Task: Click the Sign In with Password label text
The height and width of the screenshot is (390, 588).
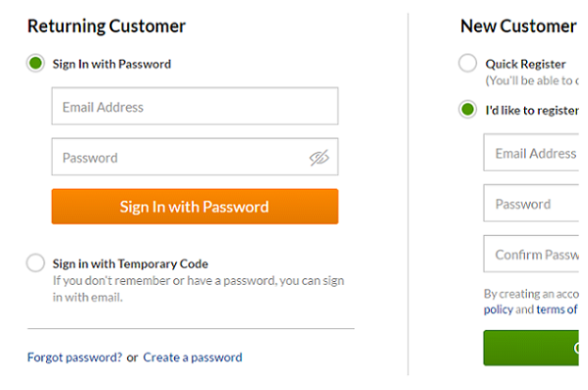Action: click(112, 64)
